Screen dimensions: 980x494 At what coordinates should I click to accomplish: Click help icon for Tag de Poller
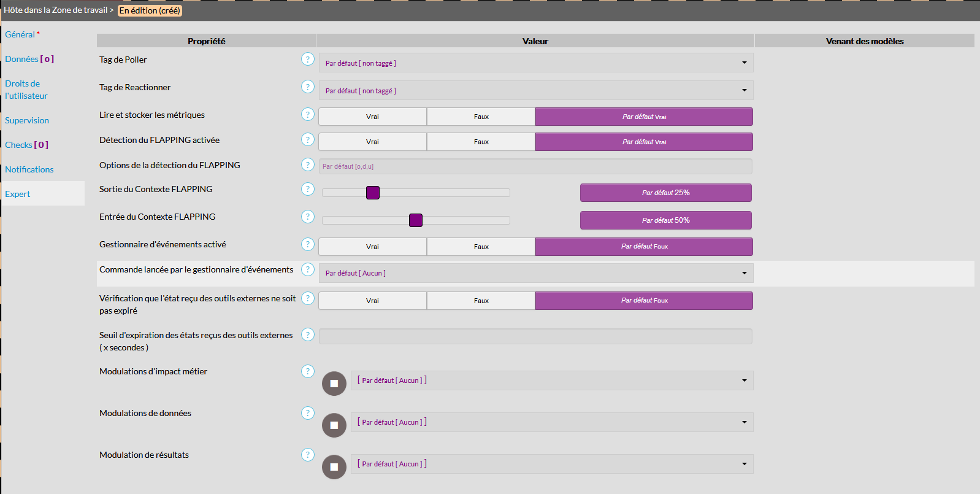(308, 60)
